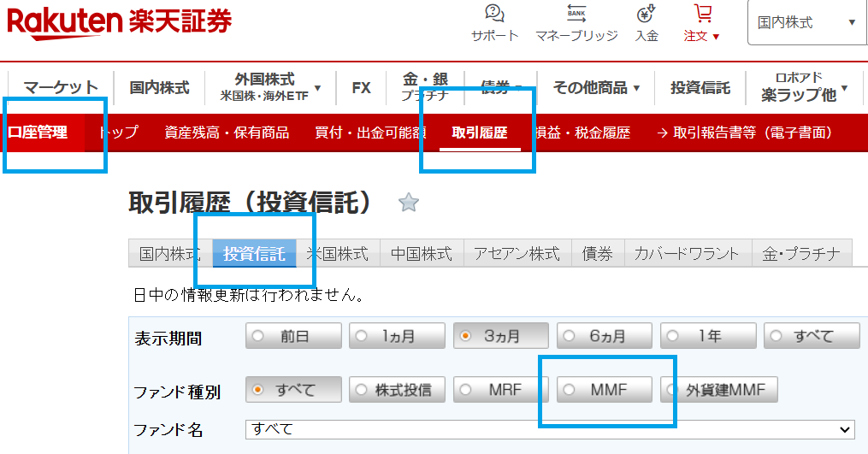Select MMF fund type radio button
Viewport: 868px width, 454px height.
click(x=604, y=390)
